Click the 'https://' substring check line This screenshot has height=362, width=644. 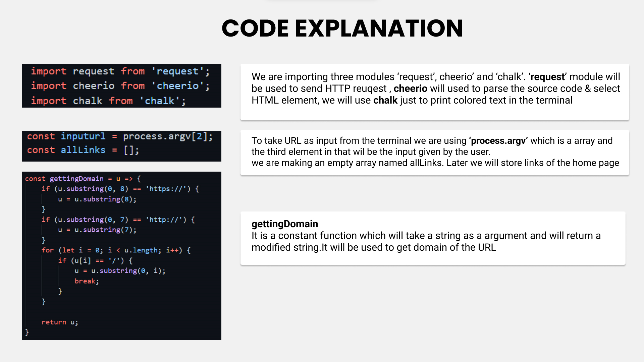pyautogui.click(x=120, y=189)
